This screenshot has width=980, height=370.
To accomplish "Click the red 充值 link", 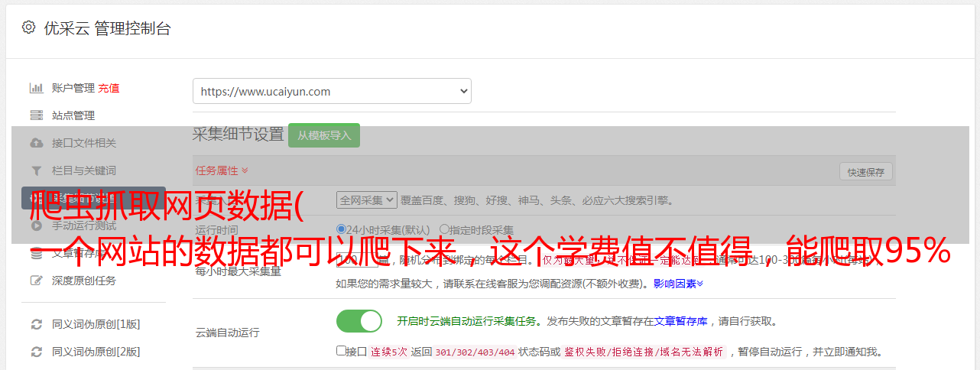I will (109, 88).
